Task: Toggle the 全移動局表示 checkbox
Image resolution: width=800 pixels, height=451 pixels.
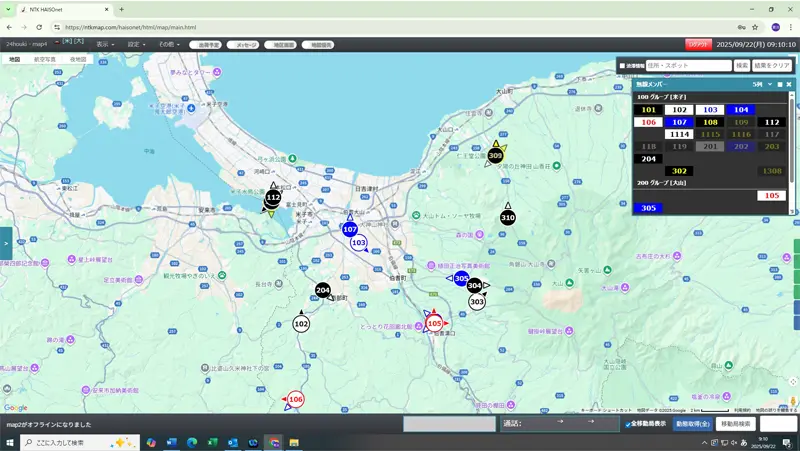Action: click(x=628, y=424)
